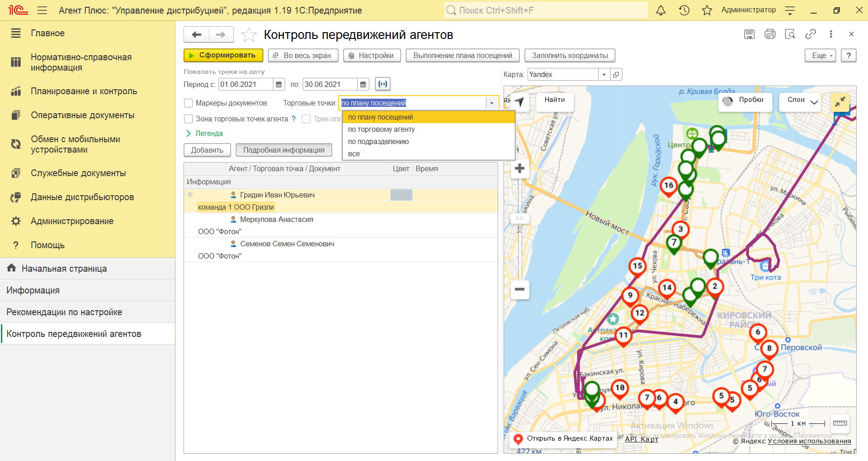Screen dimensions: 868x461
Task: Open the Торговые точки dropdown arrow
Action: click(x=492, y=103)
